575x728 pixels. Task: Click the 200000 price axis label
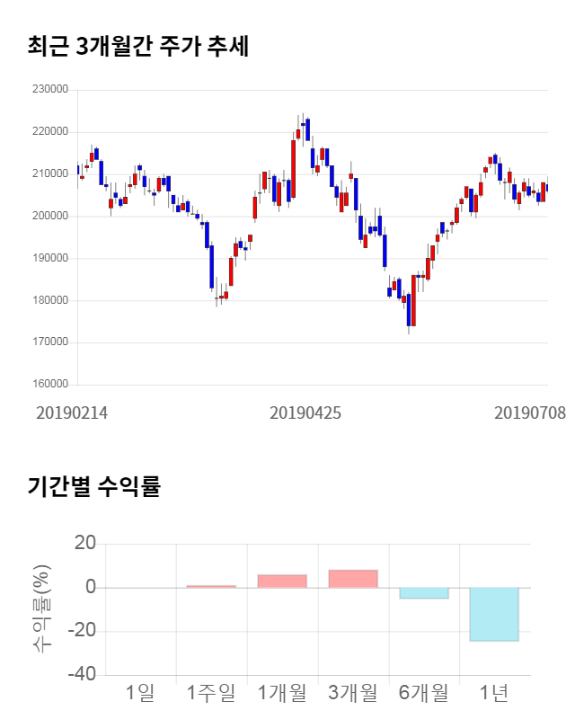pyautogui.click(x=49, y=217)
